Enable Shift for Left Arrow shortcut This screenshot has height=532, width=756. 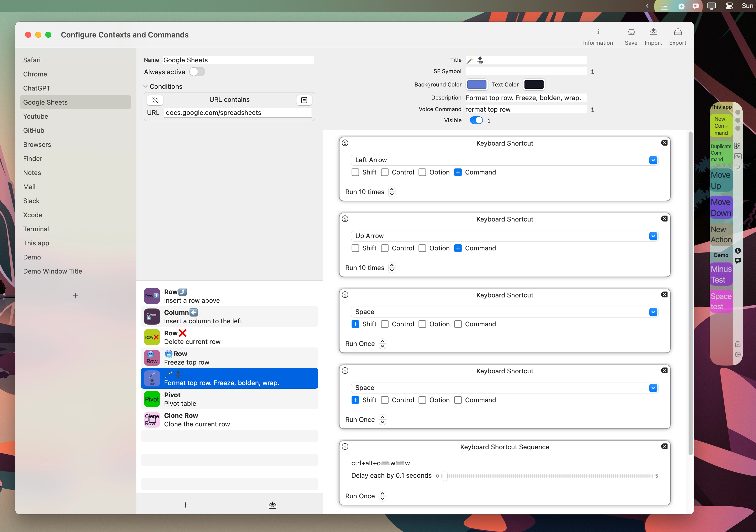(x=355, y=172)
